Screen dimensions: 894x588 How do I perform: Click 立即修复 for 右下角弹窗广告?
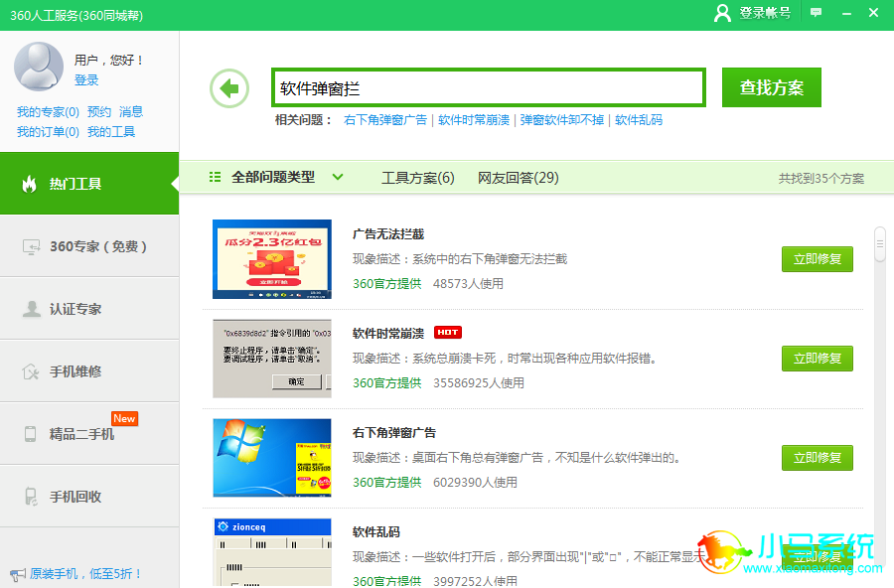tap(818, 458)
